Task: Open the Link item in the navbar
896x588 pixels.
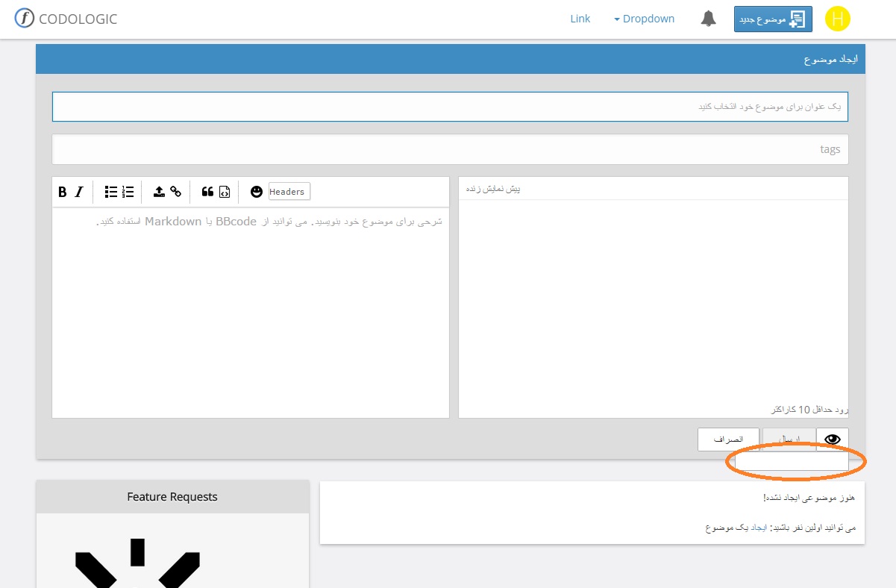Action: coord(580,19)
